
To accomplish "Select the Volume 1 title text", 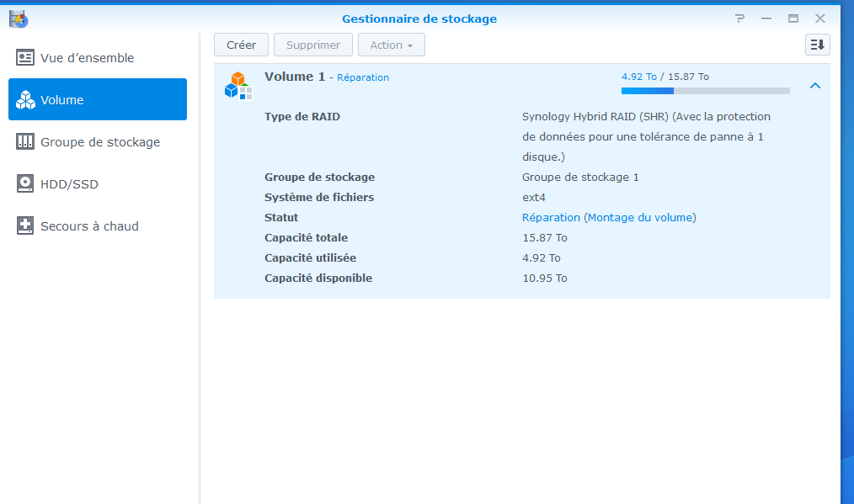I will 294,77.
